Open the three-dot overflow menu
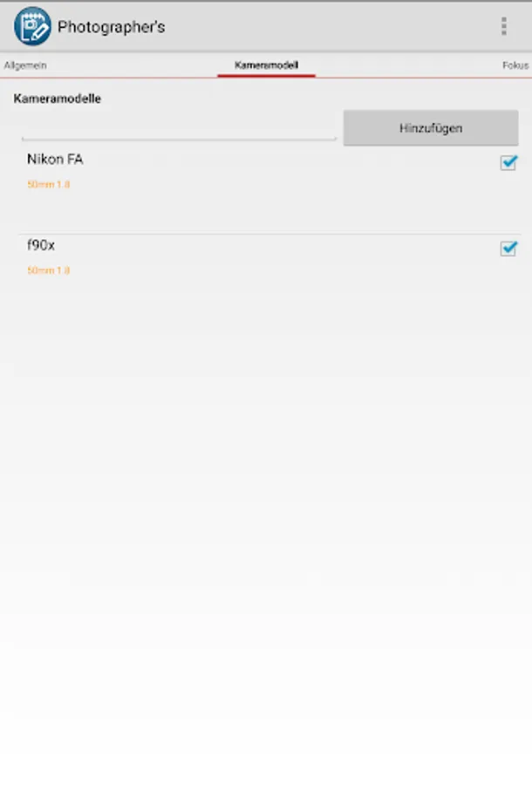 pos(503,26)
